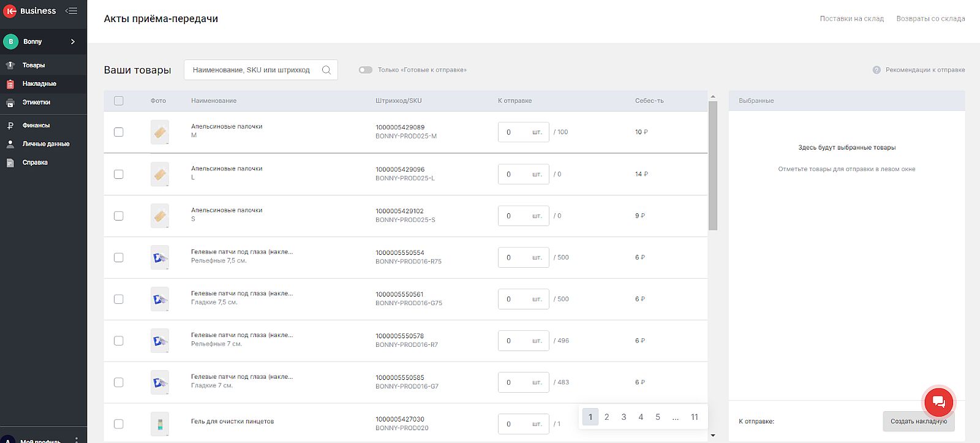Open photo of Апельсиновые палочки M
This screenshot has height=443, width=980.
[160, 132]
